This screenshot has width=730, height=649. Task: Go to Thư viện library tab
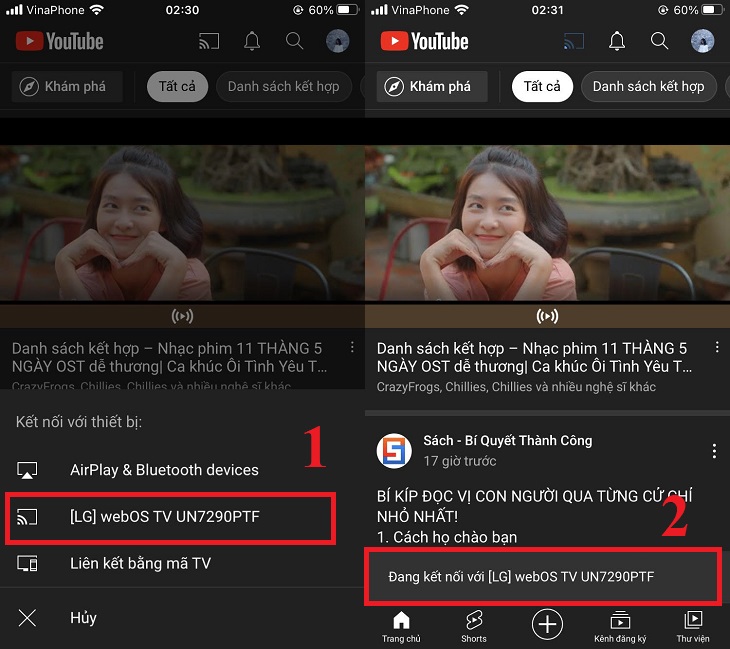(693, 626)
